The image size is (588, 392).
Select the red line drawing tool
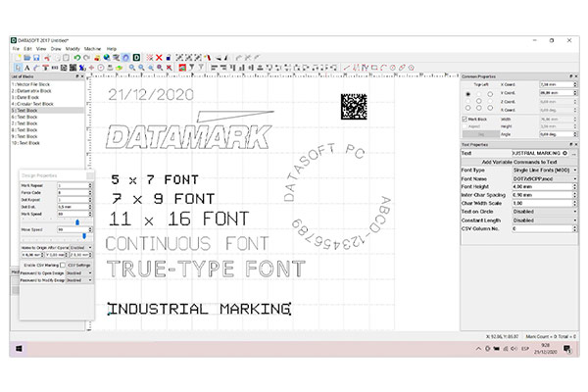tap(347, 68)
